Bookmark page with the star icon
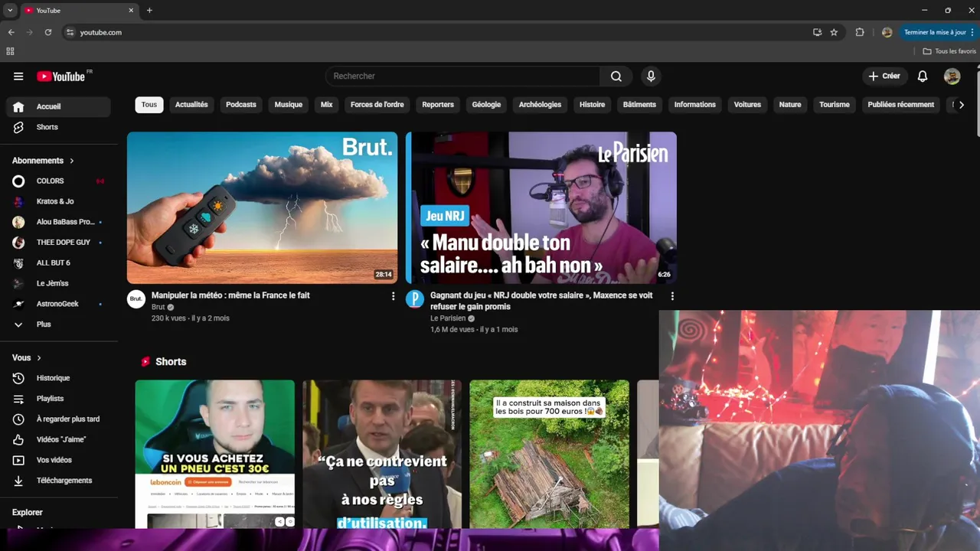Screen dimensions: 980x551 (x=834, y=32)
